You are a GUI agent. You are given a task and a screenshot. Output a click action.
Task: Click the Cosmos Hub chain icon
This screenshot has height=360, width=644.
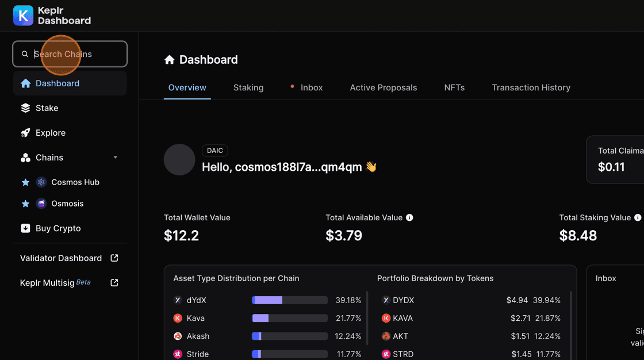click(x=41, y=182)
